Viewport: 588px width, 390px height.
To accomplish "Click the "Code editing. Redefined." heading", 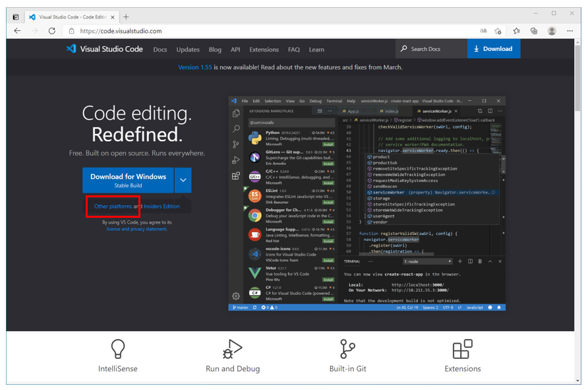I will [137, 124].
